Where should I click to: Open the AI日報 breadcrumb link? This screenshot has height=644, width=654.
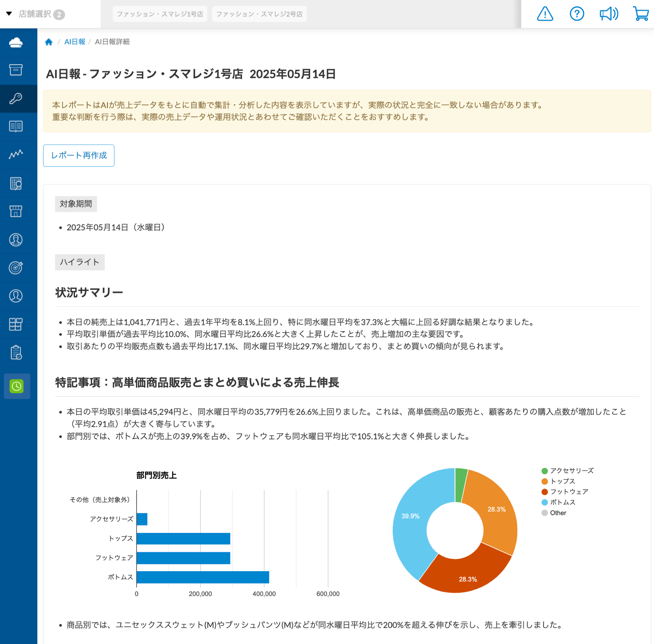(75, 42)
